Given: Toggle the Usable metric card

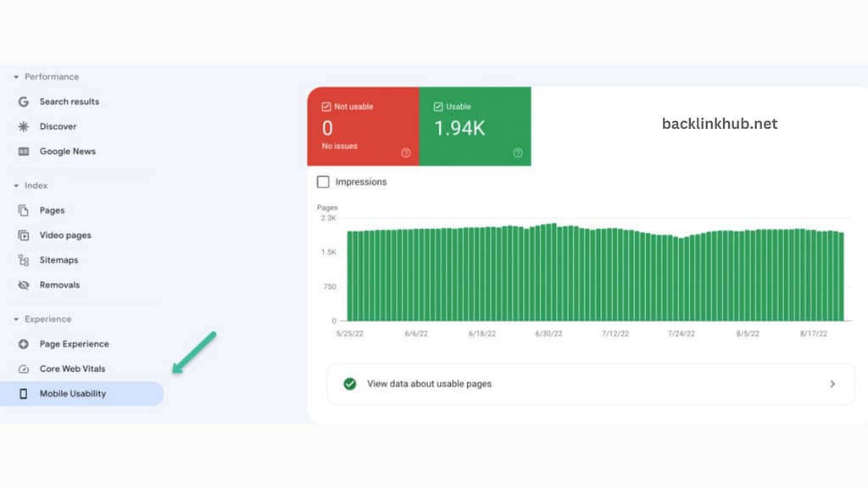Looking at the screenshot, I should pos(475,126).
